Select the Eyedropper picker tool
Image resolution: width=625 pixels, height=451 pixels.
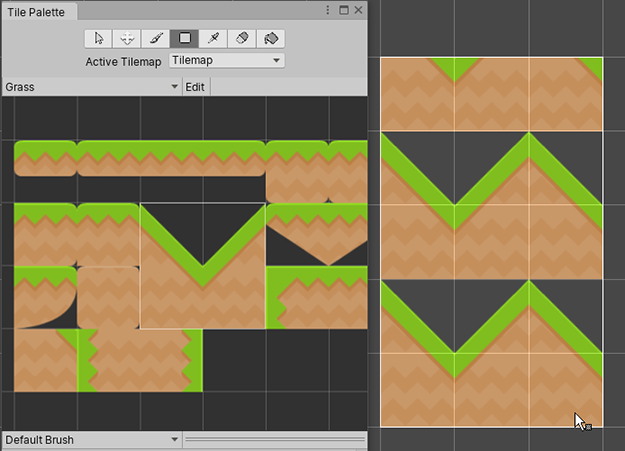(x=214, y=38)
